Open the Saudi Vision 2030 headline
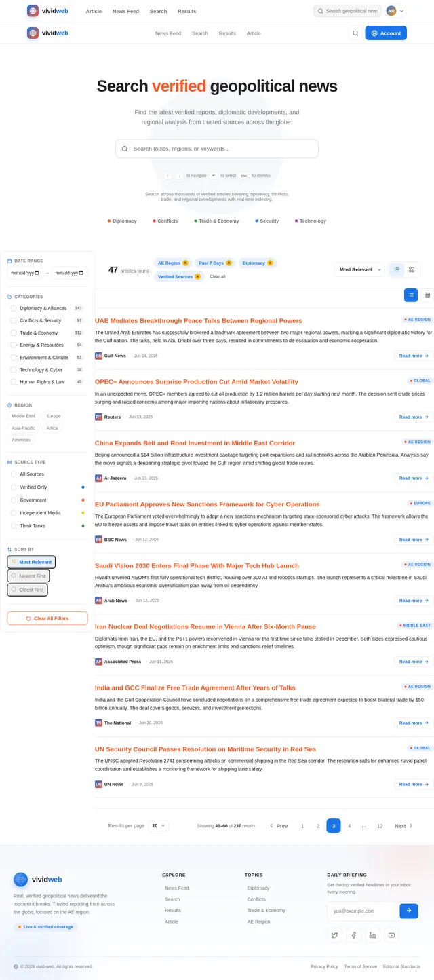 tap(197, 565)
